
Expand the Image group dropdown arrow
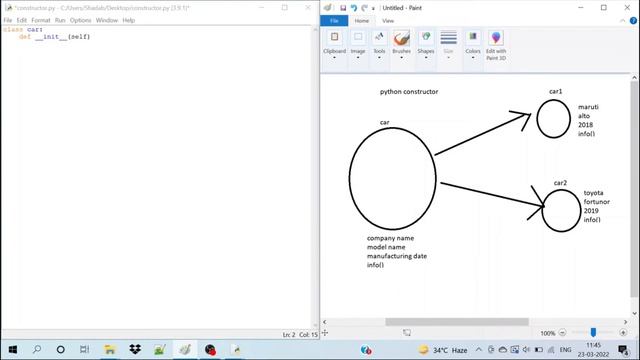pos(358,58)
